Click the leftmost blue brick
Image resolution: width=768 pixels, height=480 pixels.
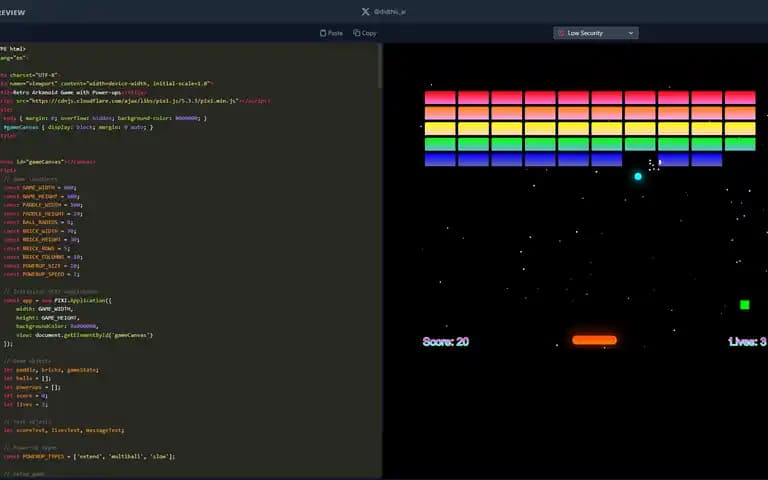click(x=440, y=160)
